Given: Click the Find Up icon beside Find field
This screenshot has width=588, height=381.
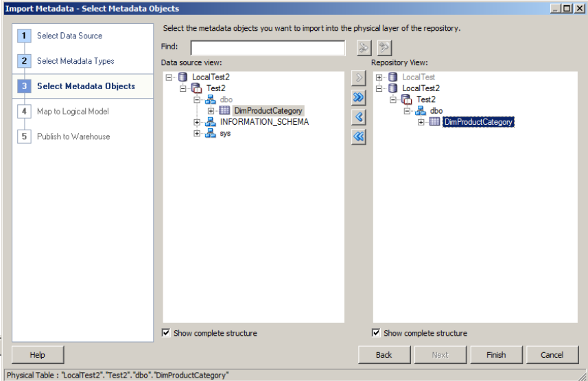Looking at the screenshot, I should [384, 47].
